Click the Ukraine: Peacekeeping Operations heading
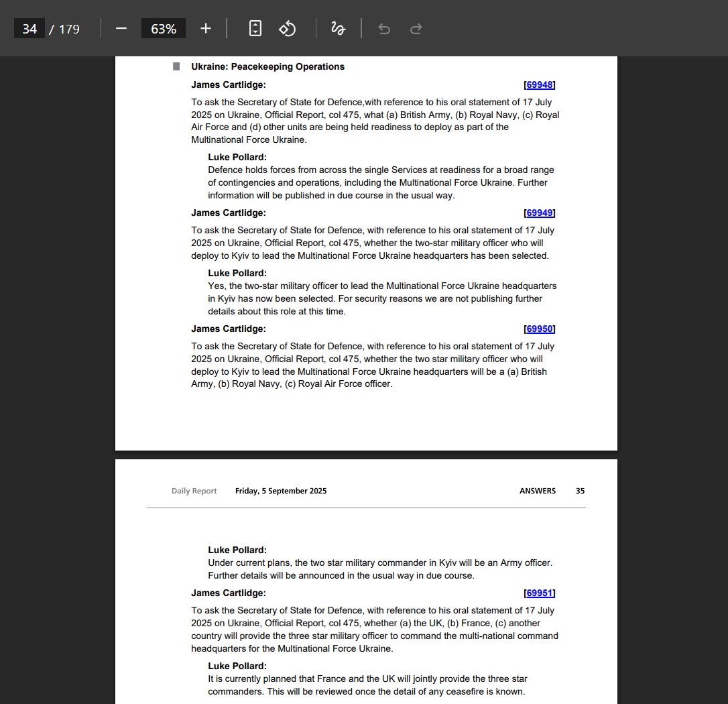Image resolution: width=728 pixels, height=704 pixels. (267, 67)
